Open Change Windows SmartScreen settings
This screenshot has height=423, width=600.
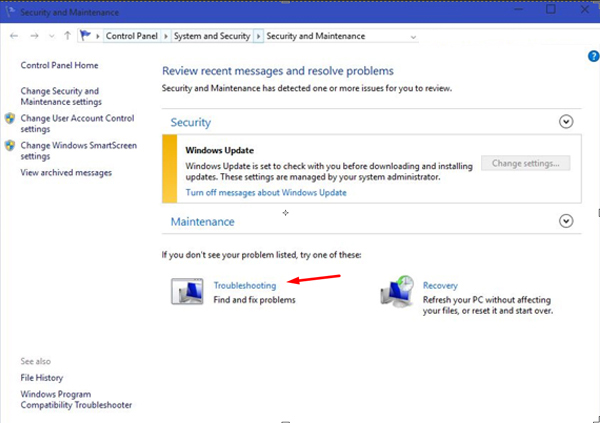pyautogui.click(x=78, y=151)
